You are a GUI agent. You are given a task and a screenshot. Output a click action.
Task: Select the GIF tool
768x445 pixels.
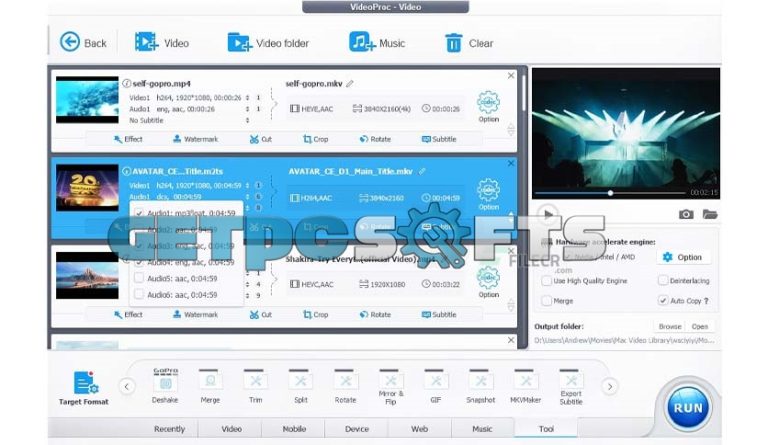pyautogui.click(x=435, y=386)
